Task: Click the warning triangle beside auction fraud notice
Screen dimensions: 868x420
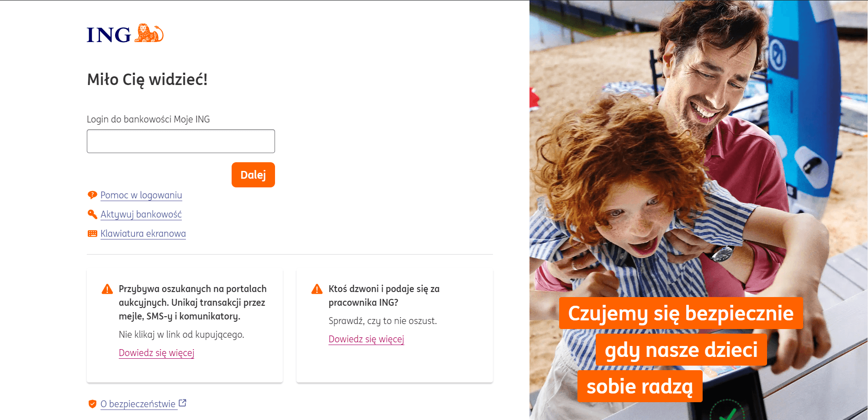Action: [x=107, y=289]
